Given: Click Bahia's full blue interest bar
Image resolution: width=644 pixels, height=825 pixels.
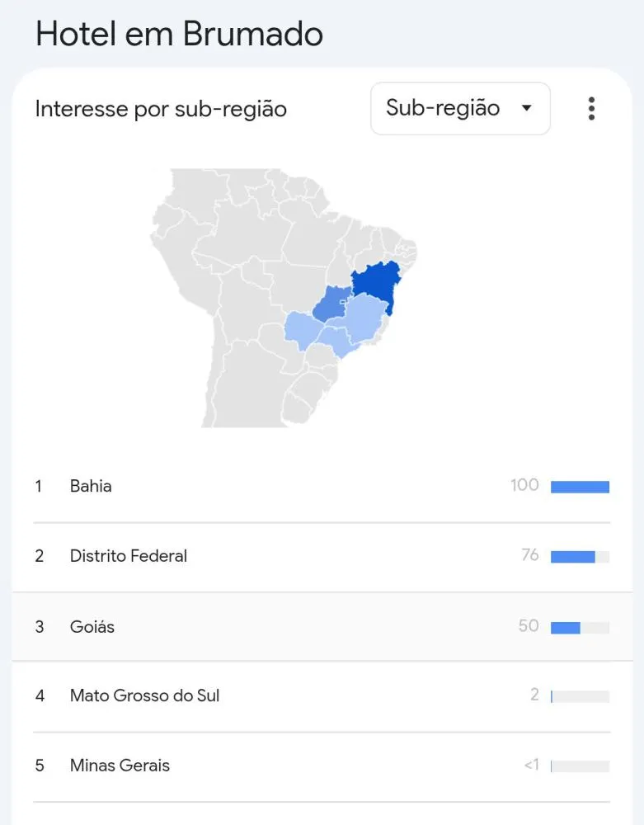Looking at the screenshot, I should coord(580,487).
